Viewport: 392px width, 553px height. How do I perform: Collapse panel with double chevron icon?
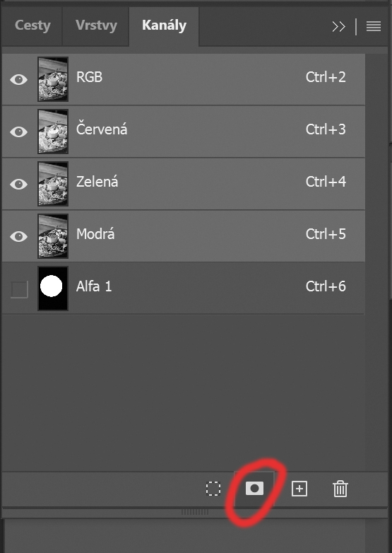coord(339,26)
